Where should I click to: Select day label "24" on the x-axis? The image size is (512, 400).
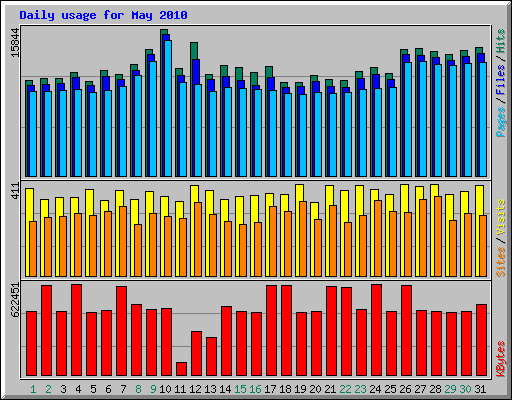tap(375, 389)
